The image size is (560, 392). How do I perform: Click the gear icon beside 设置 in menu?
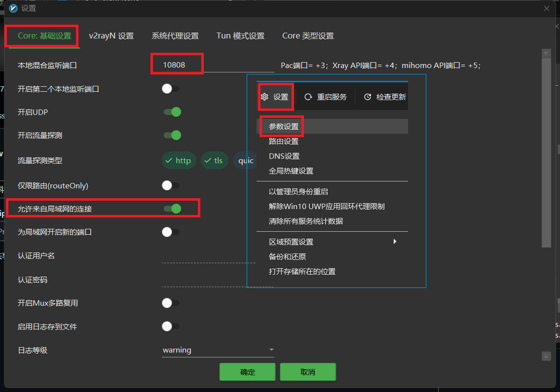point(264,97)
